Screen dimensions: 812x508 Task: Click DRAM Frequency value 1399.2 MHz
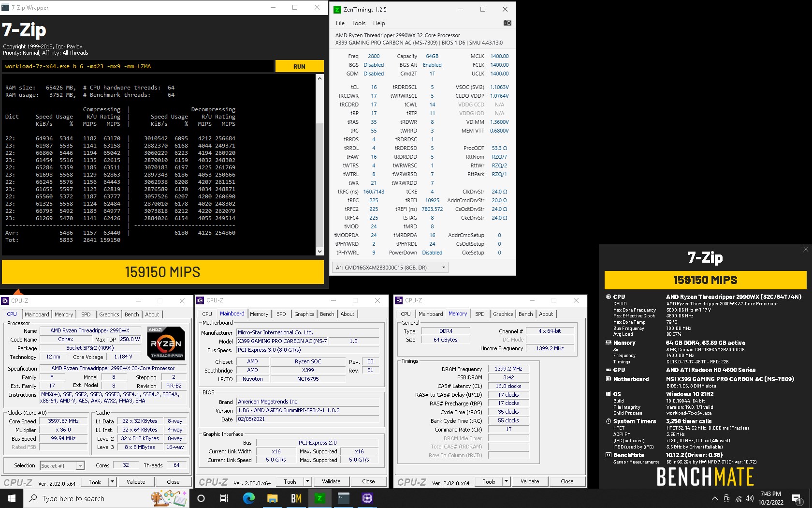pyautogui.click(x=508, y=369)
